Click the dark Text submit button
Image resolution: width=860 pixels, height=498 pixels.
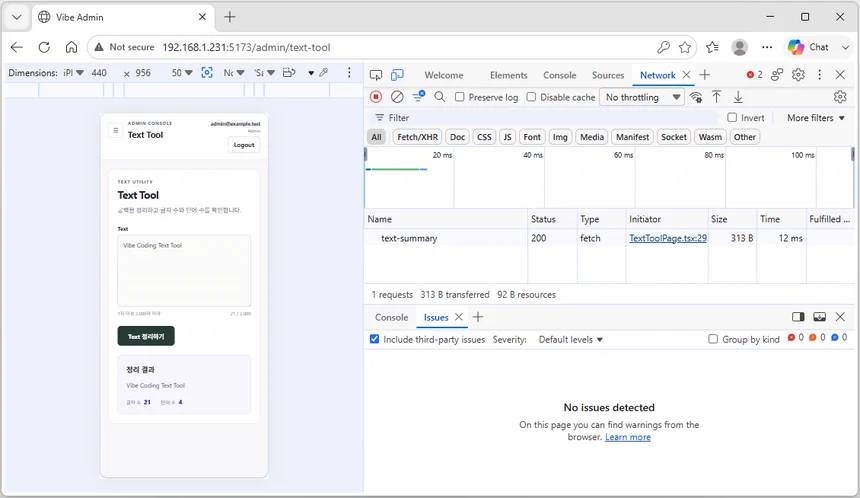[x=146, y=336]
